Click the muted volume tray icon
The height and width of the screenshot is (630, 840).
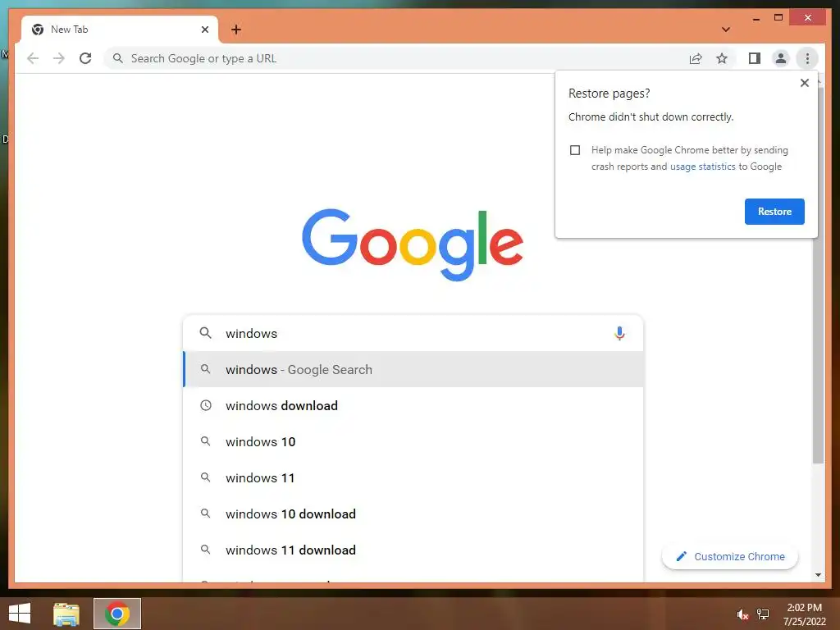tap(742, 614)
